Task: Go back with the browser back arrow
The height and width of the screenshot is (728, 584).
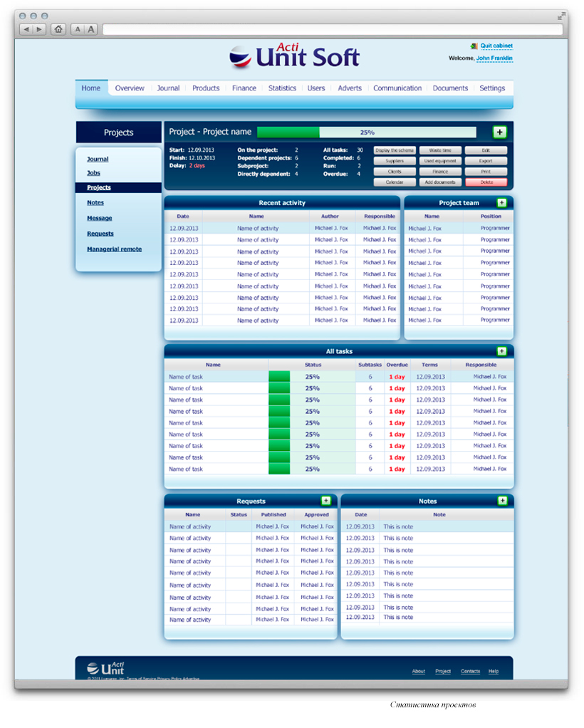Action: click(26, 29)
